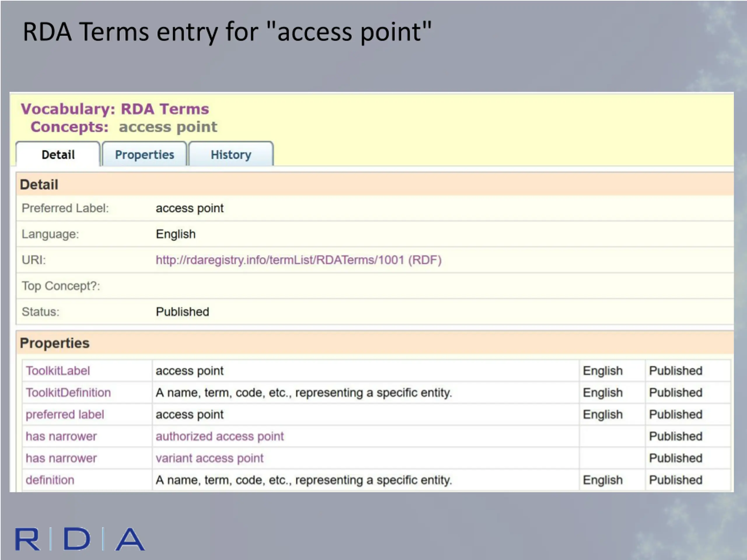Click the preferred label property link
This screenshot has height=560, width=747.
(x=65, y=414)
